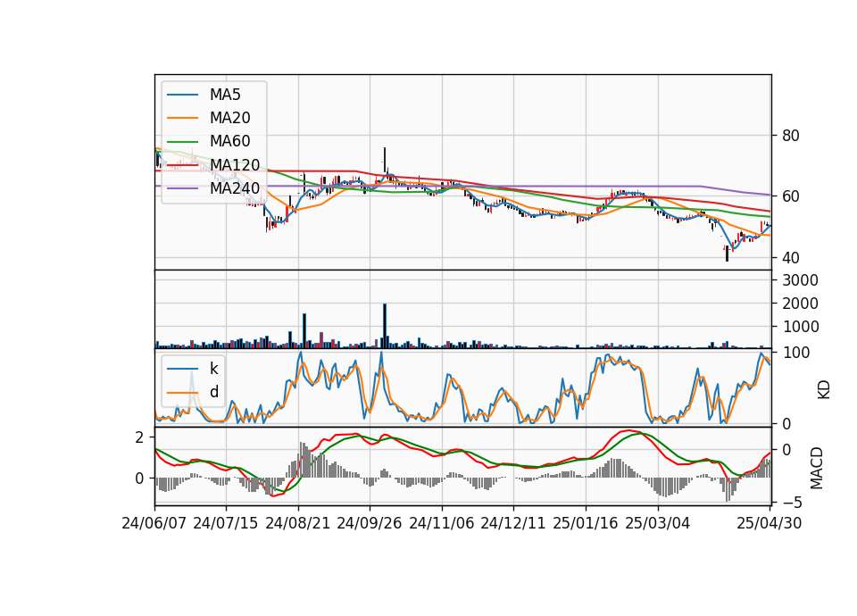Click the 40 price axis label
The image size is (857, 616).
(x=791, y=257)
